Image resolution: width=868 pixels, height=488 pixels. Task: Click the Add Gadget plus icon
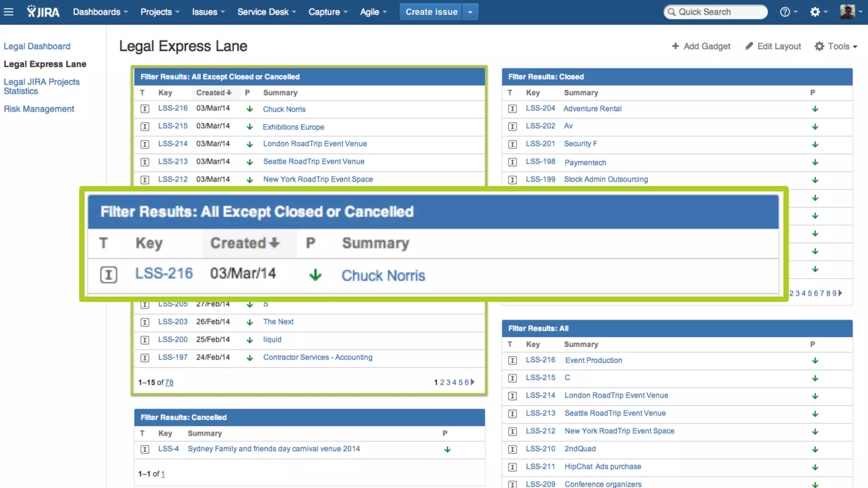coord(676,46)
